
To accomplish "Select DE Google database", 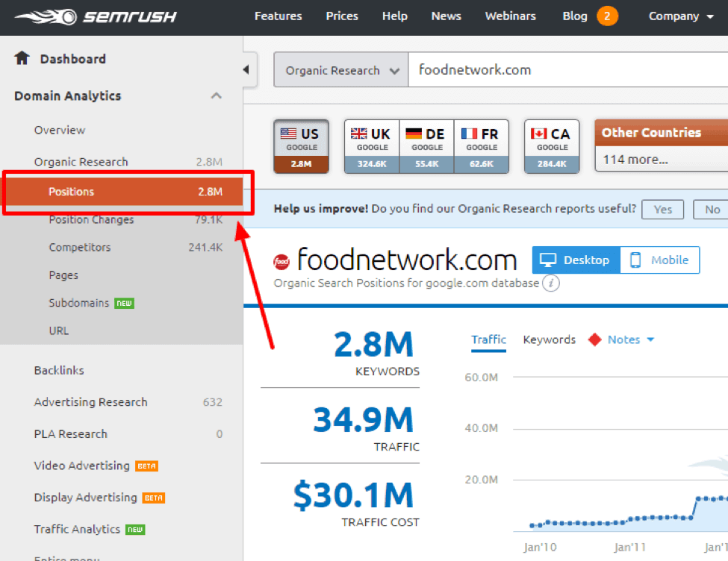I will [x=426, y=147].
